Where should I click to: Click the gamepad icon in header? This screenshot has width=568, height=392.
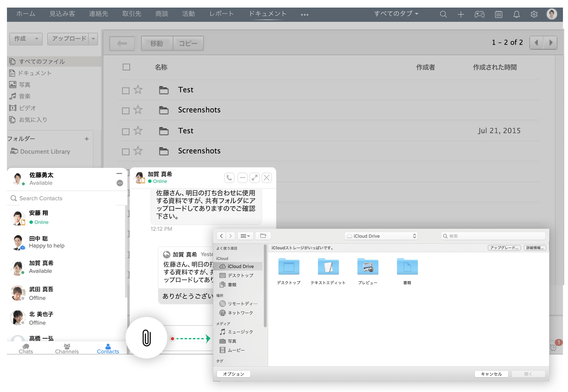click(x=479, y=14)
